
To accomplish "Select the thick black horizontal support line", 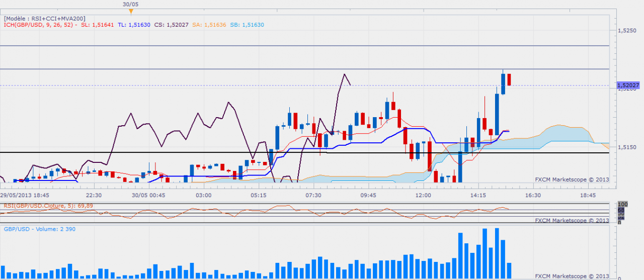I will point(302,152).
